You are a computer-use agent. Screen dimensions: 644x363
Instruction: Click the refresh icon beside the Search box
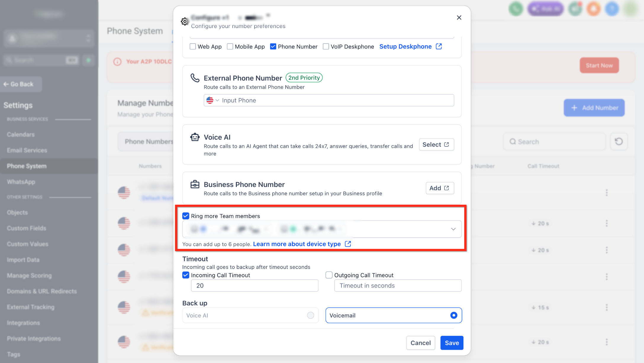coord(619,142)
